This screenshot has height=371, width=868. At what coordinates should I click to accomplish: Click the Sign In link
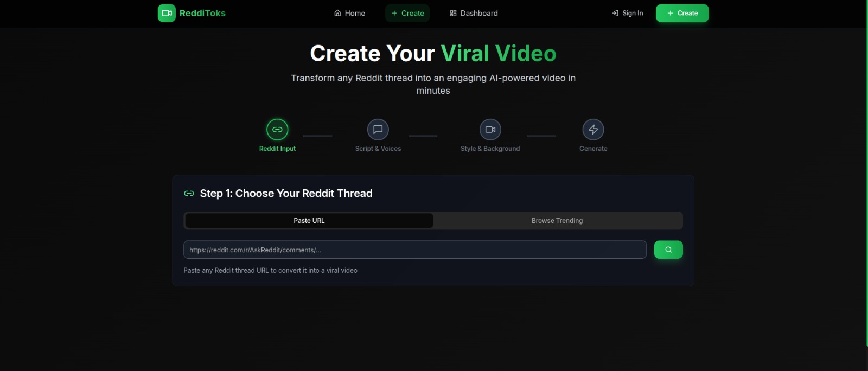pyautogui.click(x=627, y=13)
